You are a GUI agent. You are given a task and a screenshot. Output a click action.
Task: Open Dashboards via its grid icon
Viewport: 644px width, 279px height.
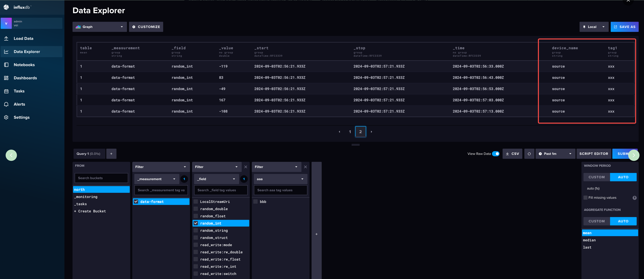coord(6,78)
